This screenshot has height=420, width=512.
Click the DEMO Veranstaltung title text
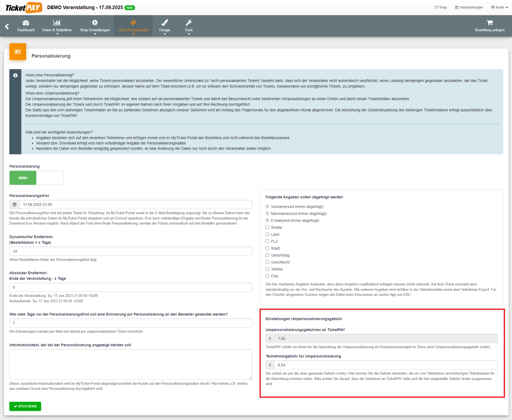click(85, 7)
